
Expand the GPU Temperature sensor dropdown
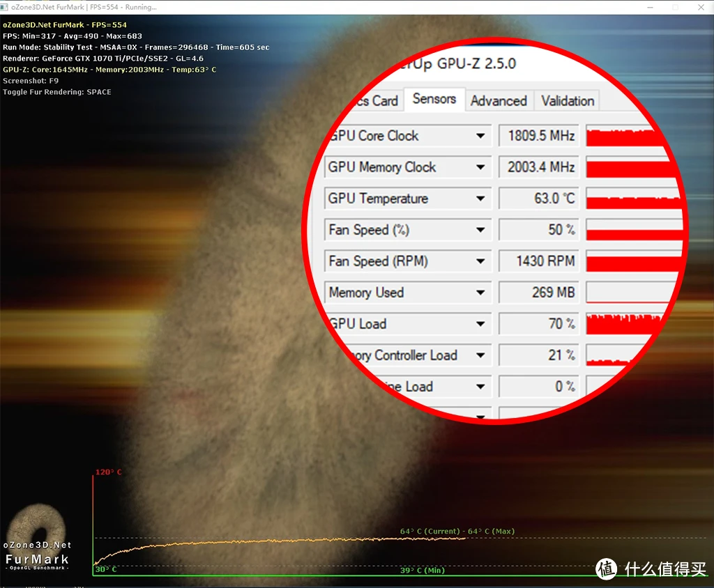click(x=480, y=199)
